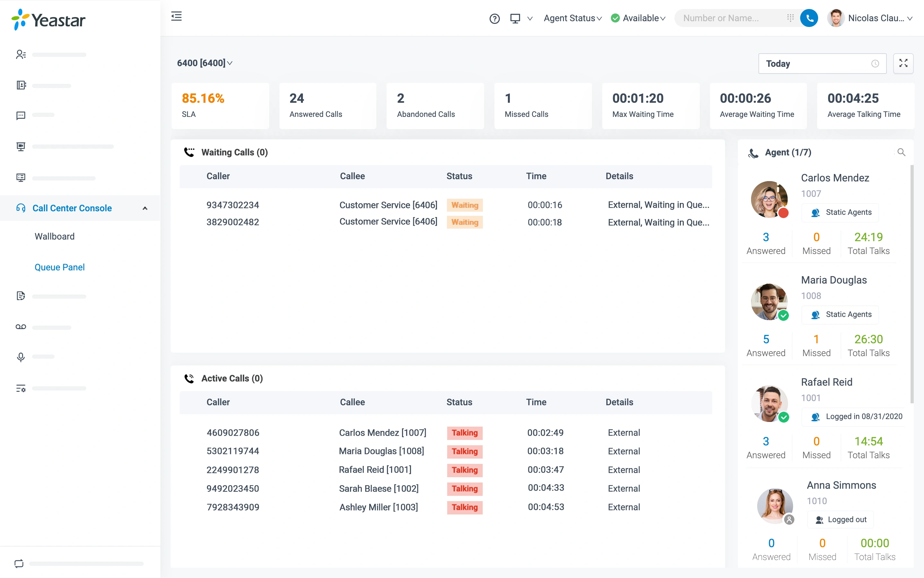Select active call 4609027806 row
Screen dimensions: 924x578
[446, 433]
